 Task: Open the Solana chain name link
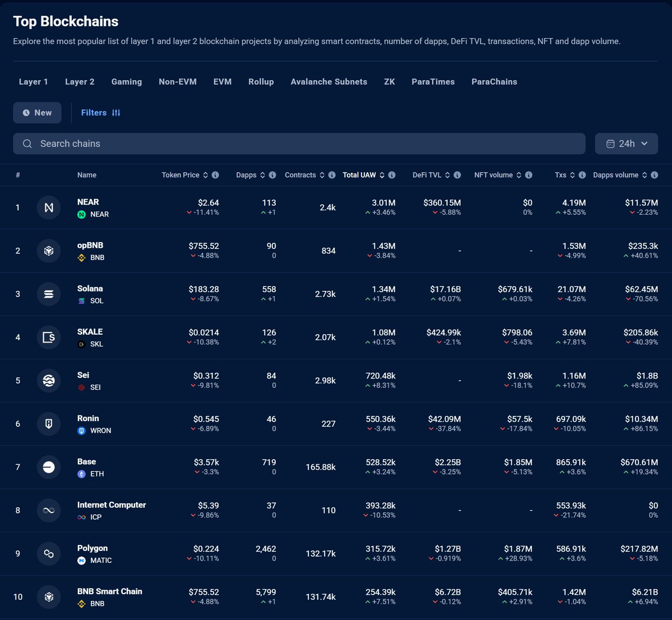tap(90, 289)
